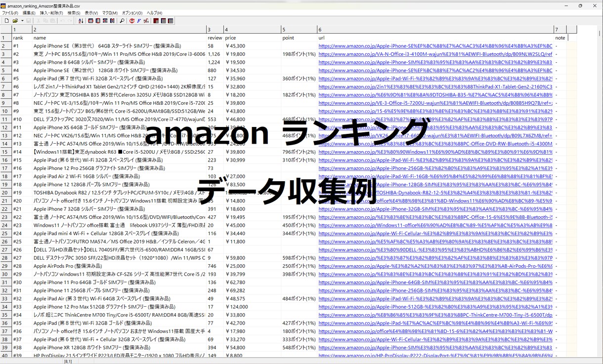This screenshot has height=364, width=603.
Task: Open the 挿入・削除(T) menu
Action: pyautogui.click(x=51, y=13)
